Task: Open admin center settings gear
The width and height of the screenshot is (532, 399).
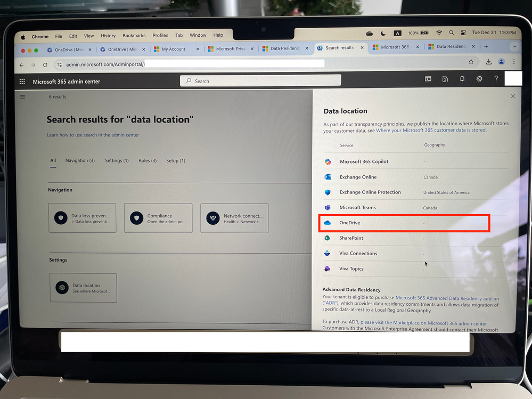Action: click(x=479, y=79)
